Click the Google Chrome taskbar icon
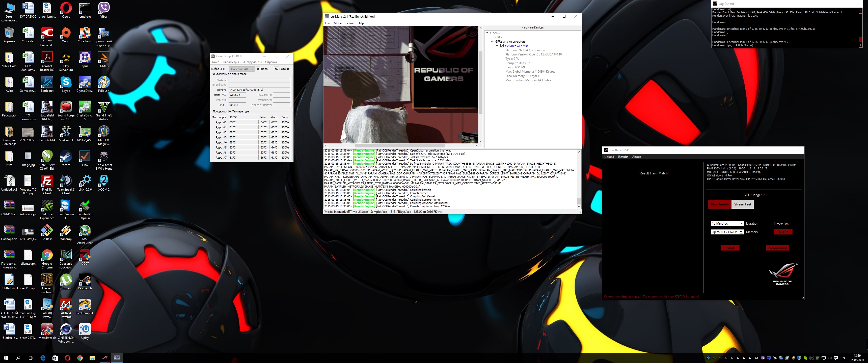The width and height of the screenshot is (868, 363). tap(80, 358)
